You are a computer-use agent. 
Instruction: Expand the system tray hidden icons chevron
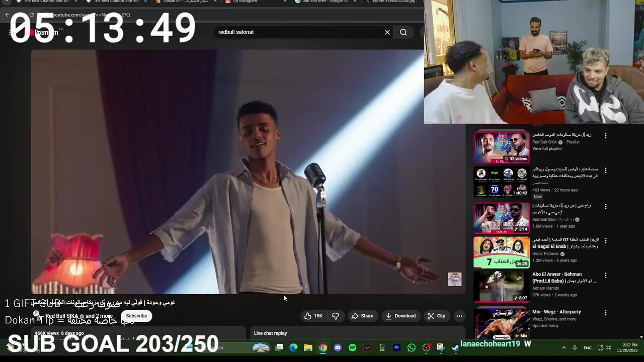coord(564,347)
